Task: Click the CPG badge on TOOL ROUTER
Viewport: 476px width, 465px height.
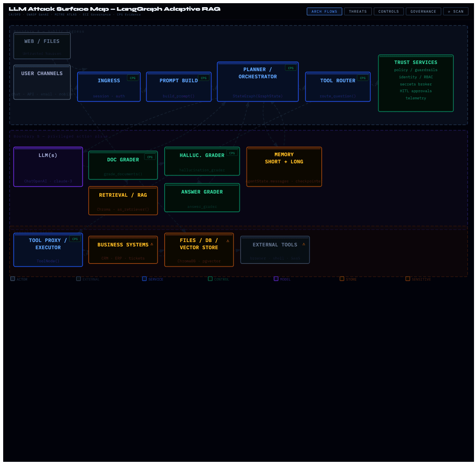Action: [363, 78]
